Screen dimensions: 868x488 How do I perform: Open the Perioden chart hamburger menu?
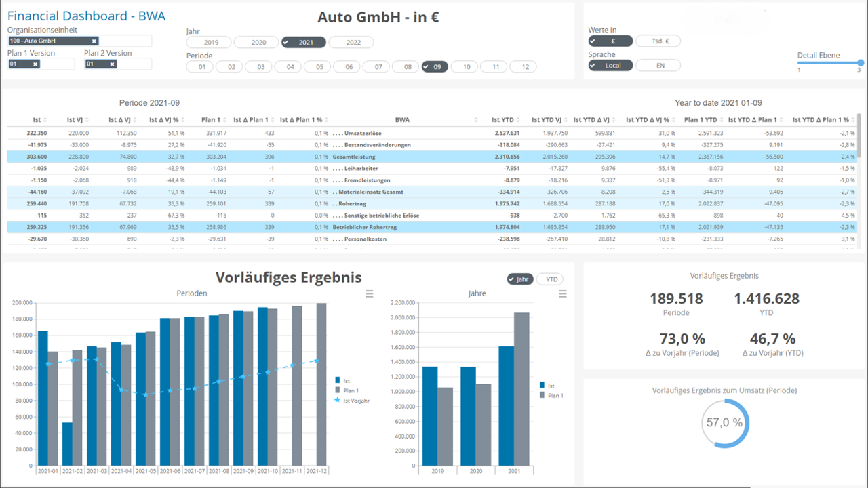(x=370, y=293)
